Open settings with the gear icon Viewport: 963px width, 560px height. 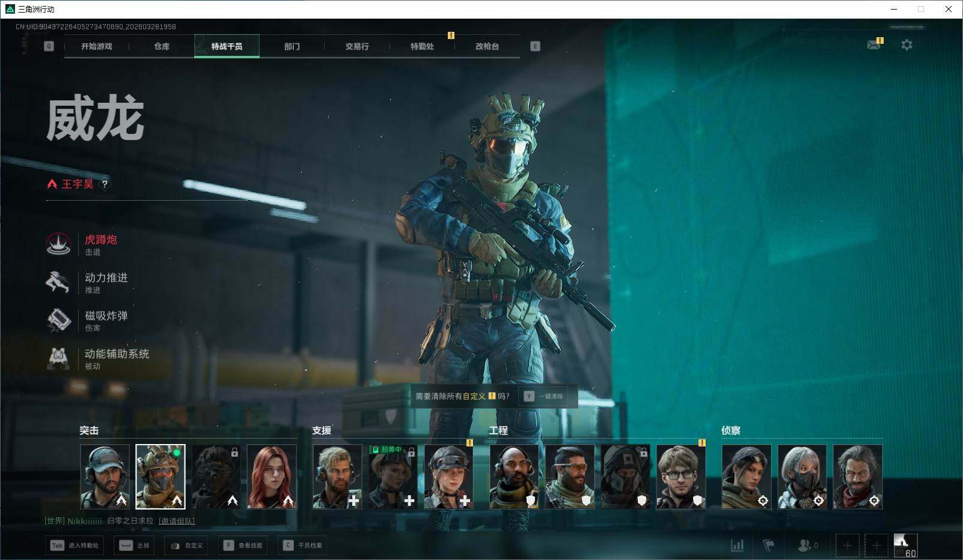906,45
